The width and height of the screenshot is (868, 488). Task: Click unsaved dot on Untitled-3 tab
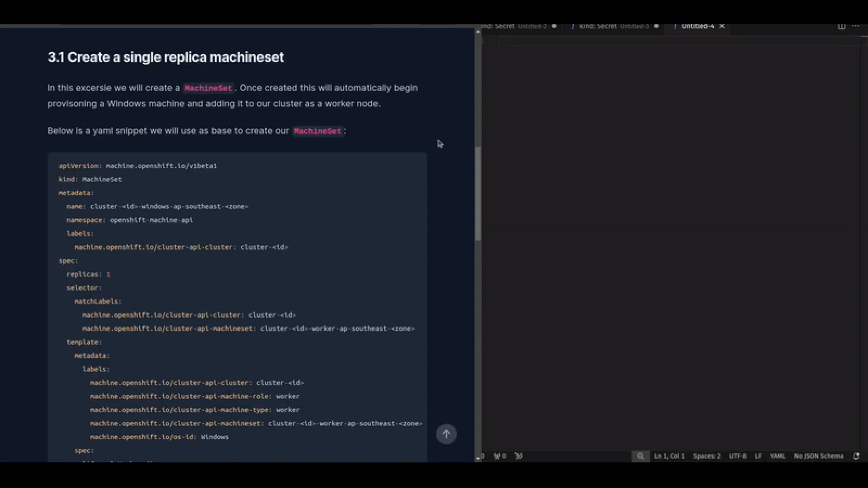tap(656, 26)
